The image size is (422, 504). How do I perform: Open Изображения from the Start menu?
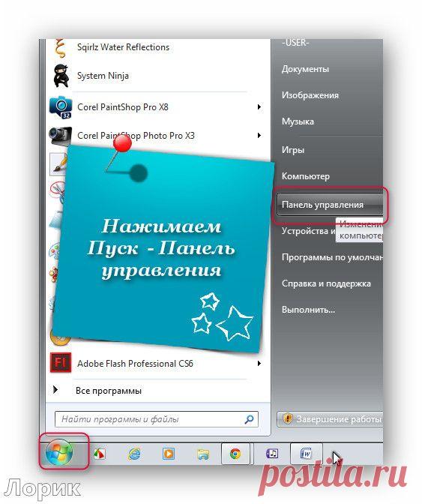coord(310,95)
